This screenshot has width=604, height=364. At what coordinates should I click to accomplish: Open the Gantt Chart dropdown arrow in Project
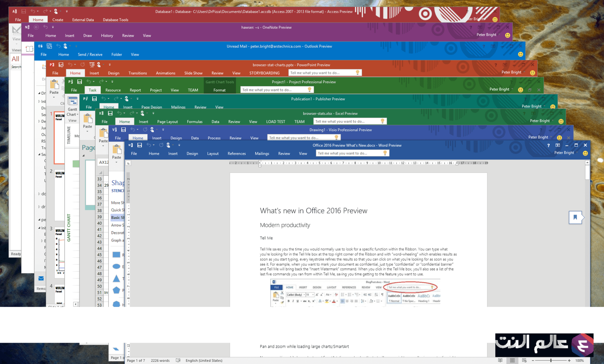tap(77, 115)
